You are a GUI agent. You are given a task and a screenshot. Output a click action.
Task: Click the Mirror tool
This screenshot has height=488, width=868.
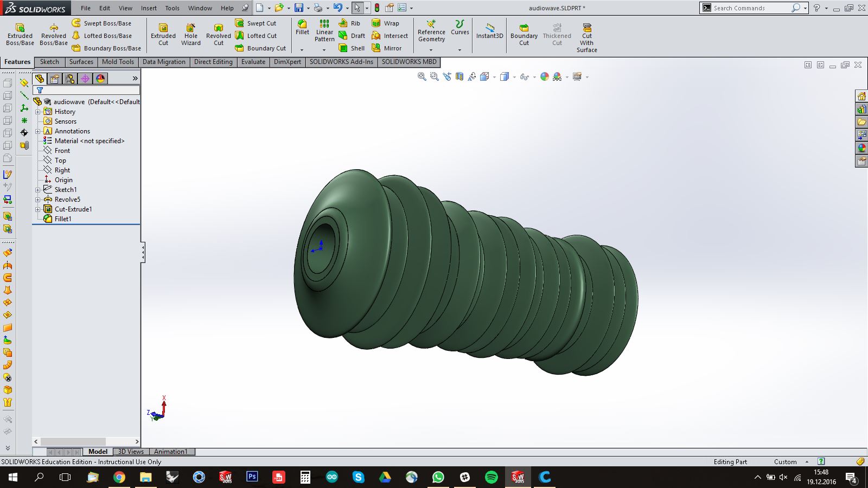pos(386,48)
